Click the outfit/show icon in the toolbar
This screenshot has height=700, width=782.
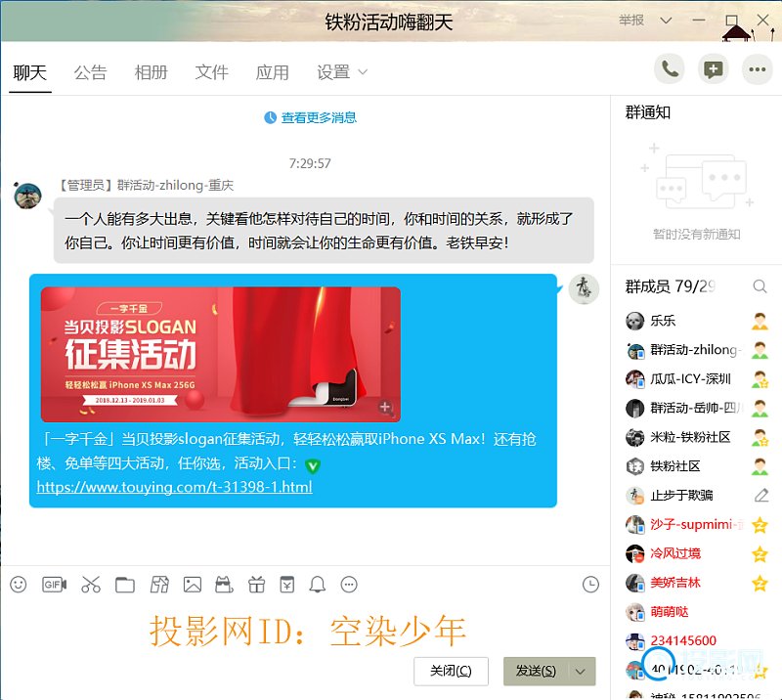159,585
